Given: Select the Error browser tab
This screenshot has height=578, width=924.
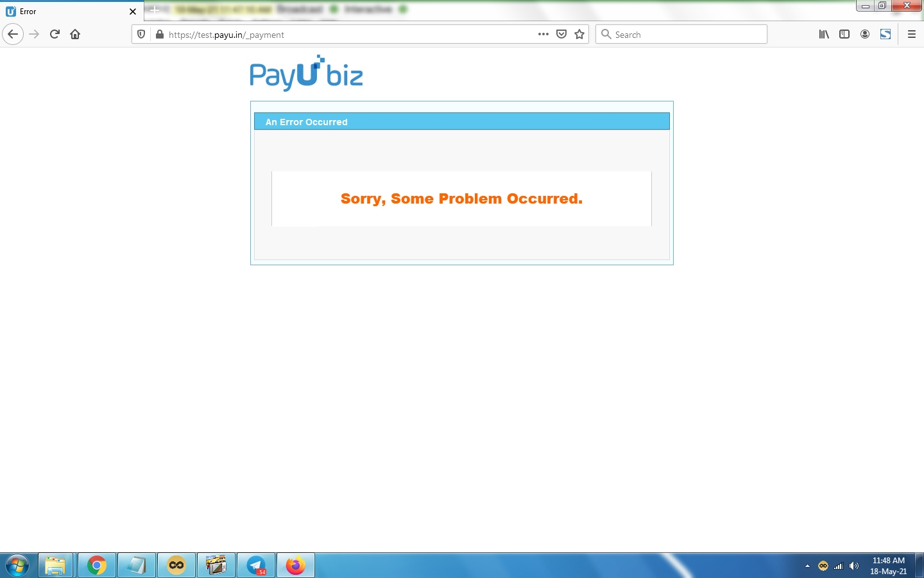Looking at the screenshot, I should coord(72,12).
